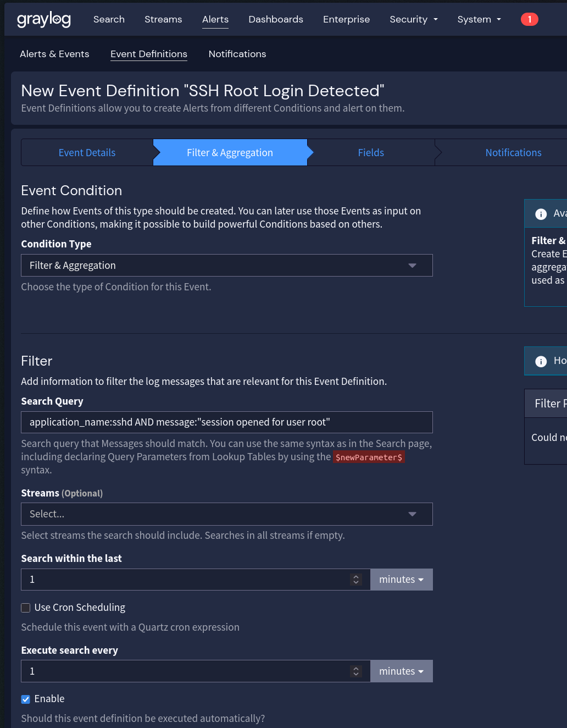Click the red notification badge

point(529,19)
